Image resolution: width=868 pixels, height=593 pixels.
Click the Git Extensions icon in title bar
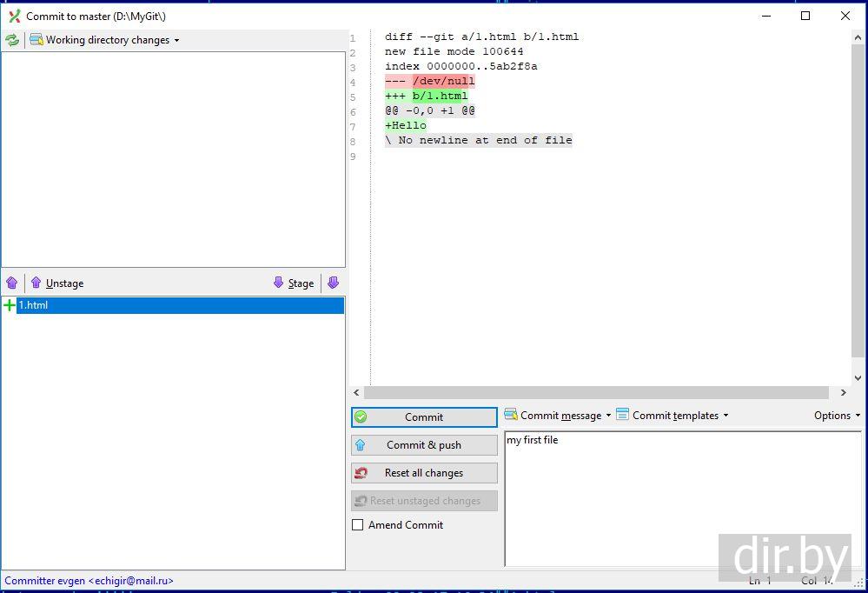15,16
